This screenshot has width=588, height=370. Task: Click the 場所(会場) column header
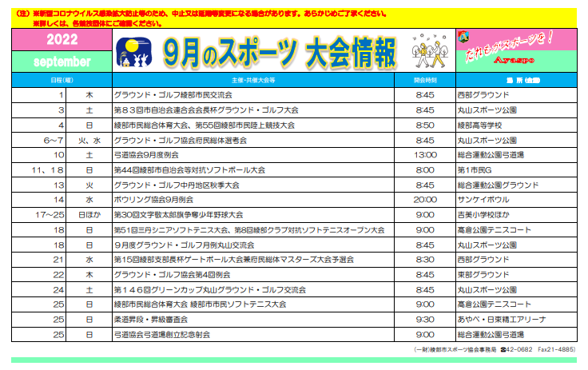click(x=514, y=81)
